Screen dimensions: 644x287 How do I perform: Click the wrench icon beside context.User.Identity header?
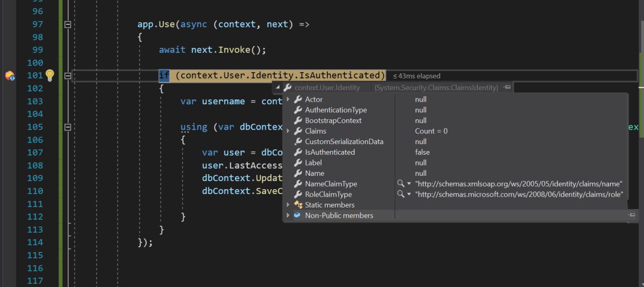(288, 87)
